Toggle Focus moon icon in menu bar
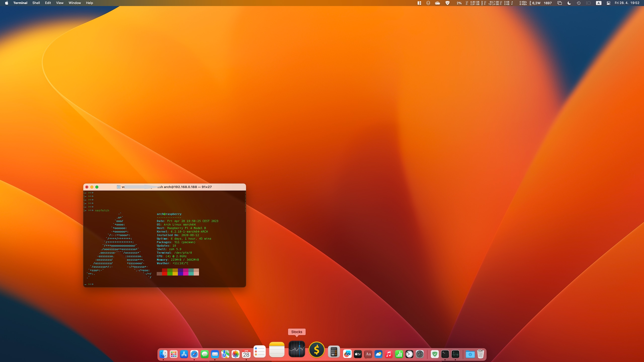This screenshot has width=644, height=362. tap(569, 3)
